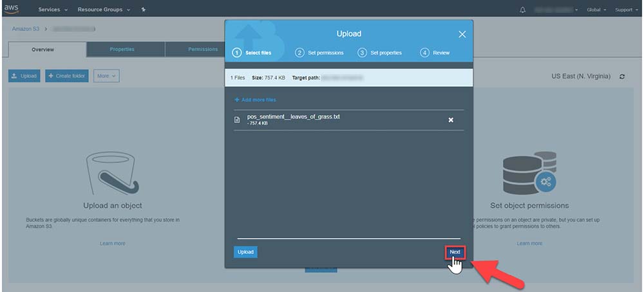This screenshot has height=292, width=644.
Task: Open the Global region dropdown
Action: [596, 10]
